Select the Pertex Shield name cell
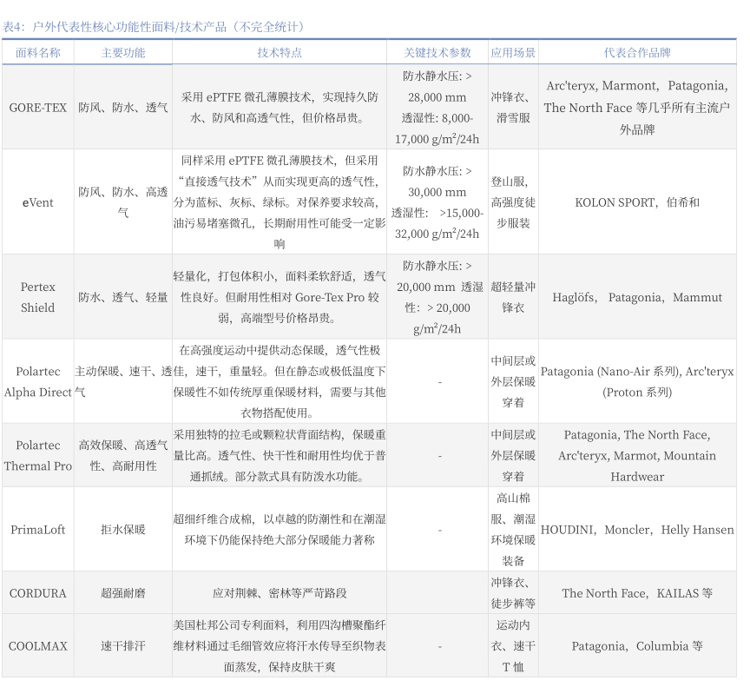 pos(38,297)
